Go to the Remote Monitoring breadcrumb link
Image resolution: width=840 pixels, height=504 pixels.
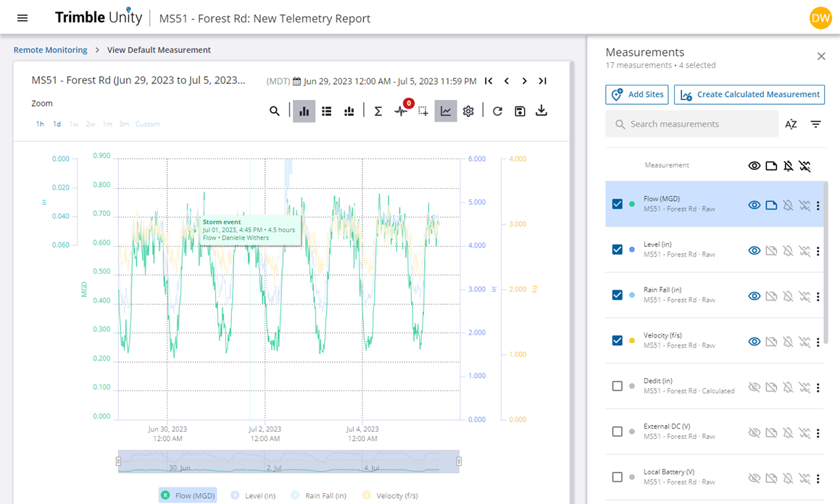pos(50,50)
